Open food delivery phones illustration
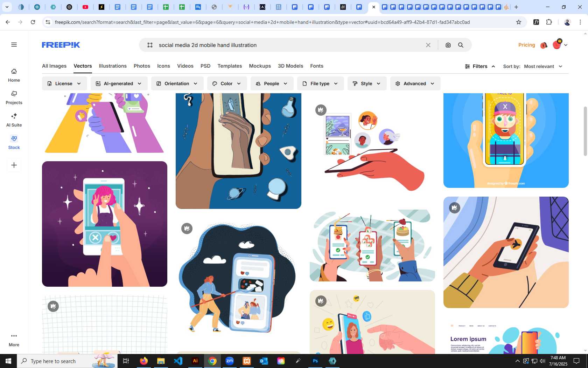The height and width of the screenshot is (368, 588). pos(372,245)
